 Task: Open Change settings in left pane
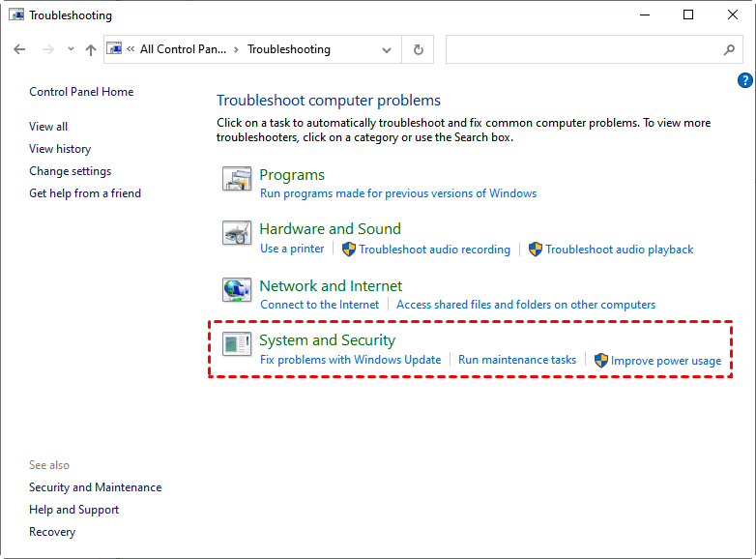70,171
